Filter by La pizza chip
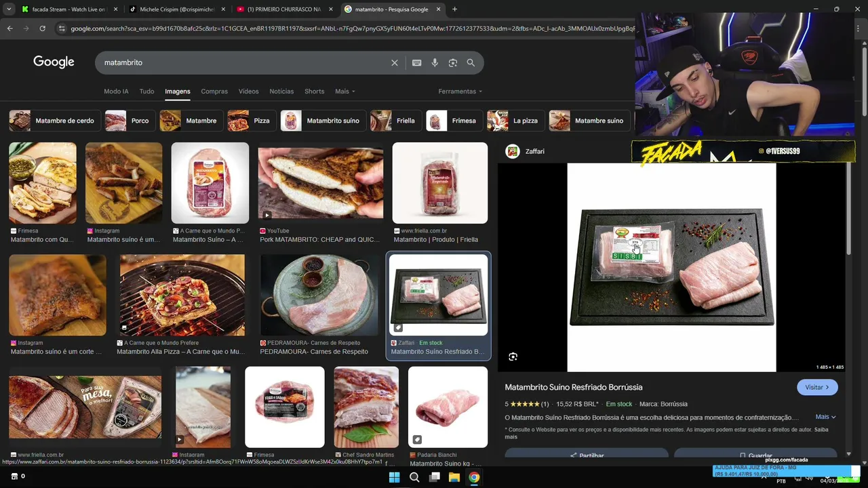 pyautogui.click(x=515, y=121)
